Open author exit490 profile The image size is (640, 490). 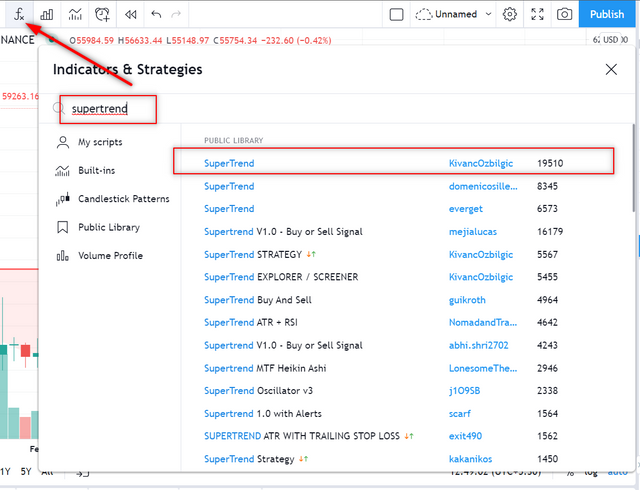[465, 436]
